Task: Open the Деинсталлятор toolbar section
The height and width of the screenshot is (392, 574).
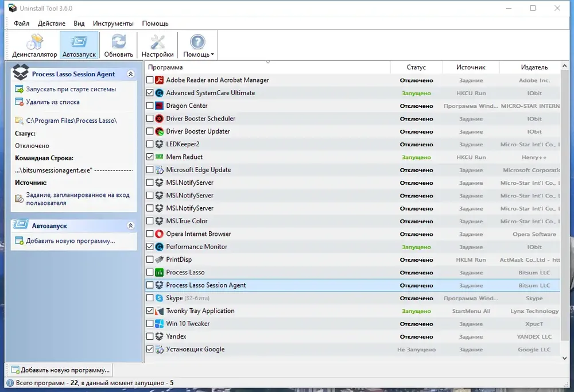Action: point(34,45)
